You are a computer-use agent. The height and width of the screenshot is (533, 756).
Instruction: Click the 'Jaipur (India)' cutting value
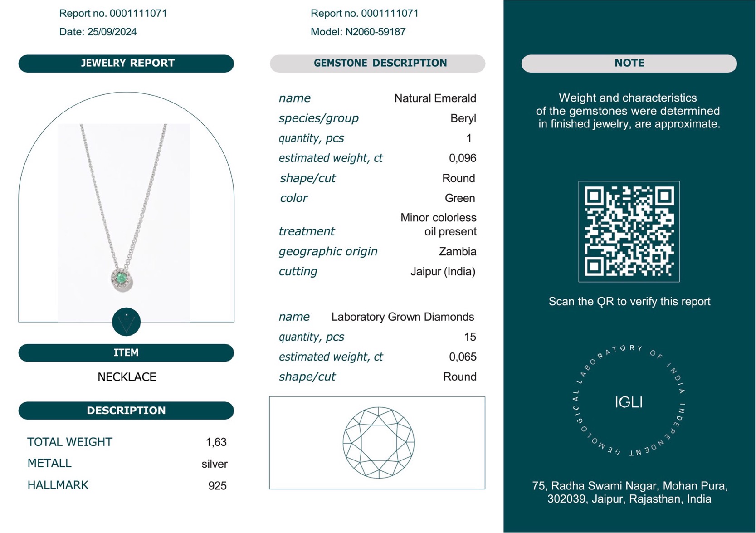443,272
